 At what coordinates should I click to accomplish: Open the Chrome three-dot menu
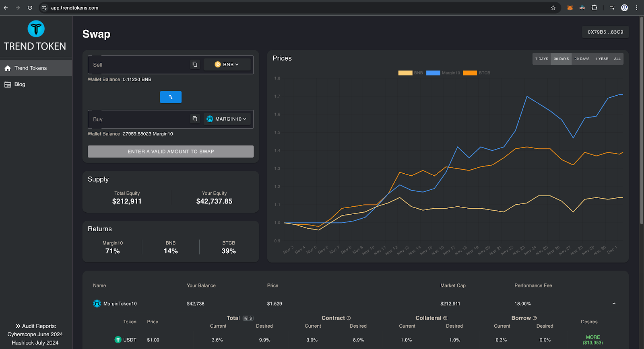[x=636, y=8]
